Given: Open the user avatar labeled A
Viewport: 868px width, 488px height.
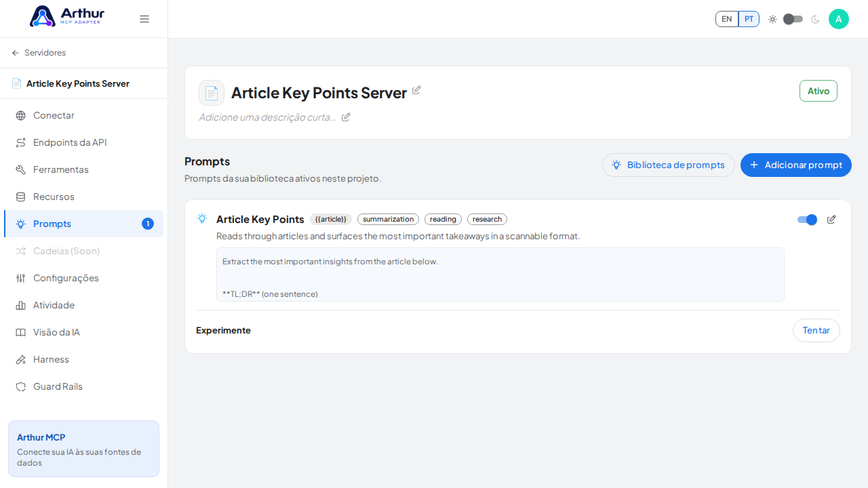Looking at the screenshot, I should tap(839, 19).
